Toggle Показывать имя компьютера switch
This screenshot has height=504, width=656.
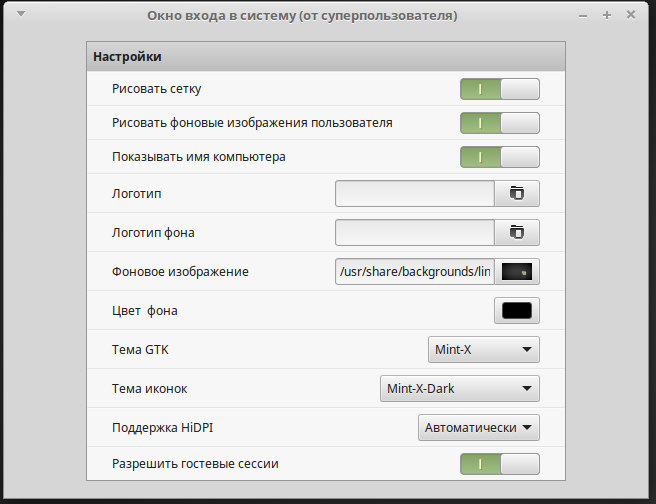coord(499,157)
